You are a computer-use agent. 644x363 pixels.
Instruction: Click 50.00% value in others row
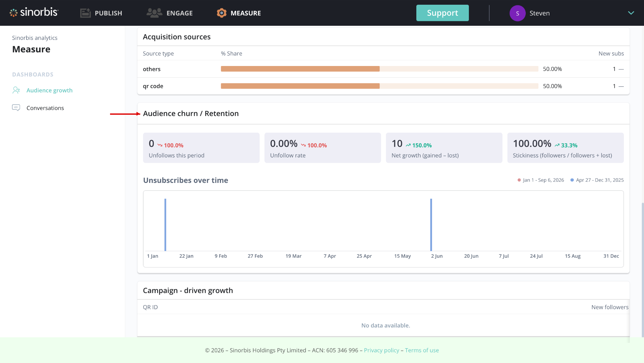tap(552, 69)
